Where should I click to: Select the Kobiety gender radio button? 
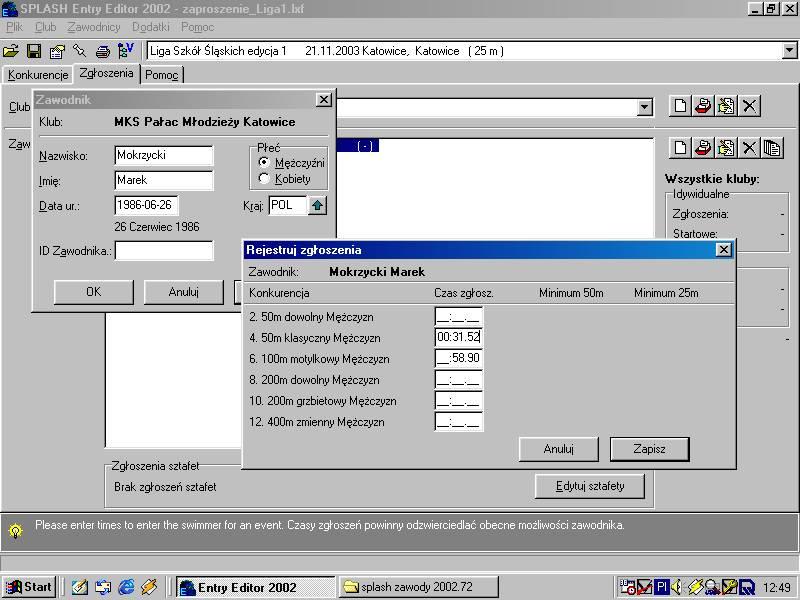click(264, 179)
